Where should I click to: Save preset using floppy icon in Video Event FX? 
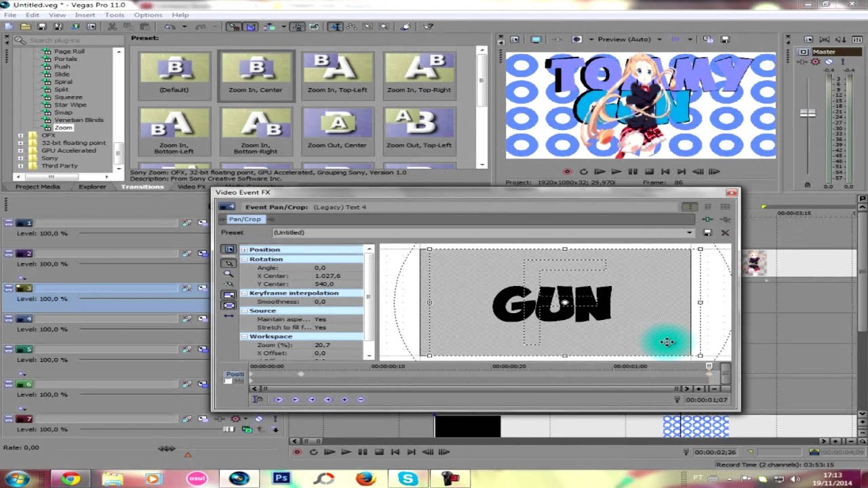point(707,232)
